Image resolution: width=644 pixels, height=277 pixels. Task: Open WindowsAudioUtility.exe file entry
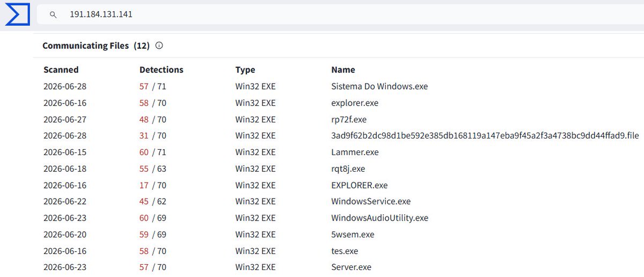point(380,218)
